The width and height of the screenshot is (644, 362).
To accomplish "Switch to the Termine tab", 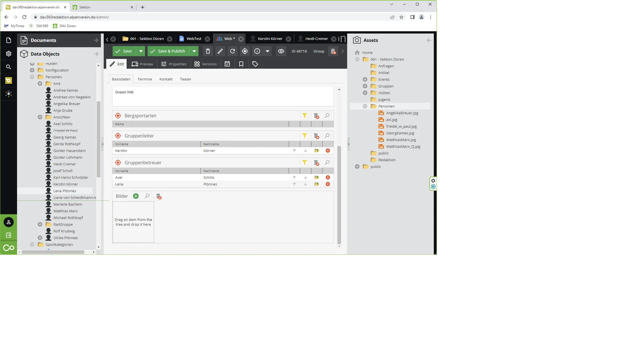I will [145, 79].
